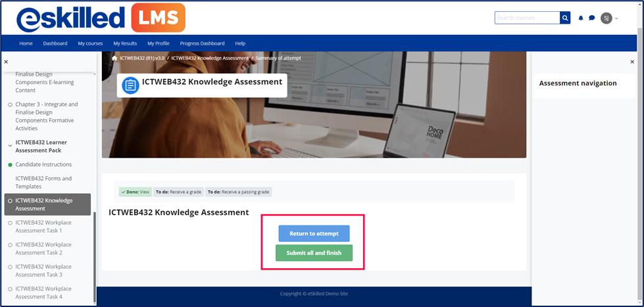Open My Results menu item
The width and height of the screenshot is (644, 307).
tap(125, 43)
